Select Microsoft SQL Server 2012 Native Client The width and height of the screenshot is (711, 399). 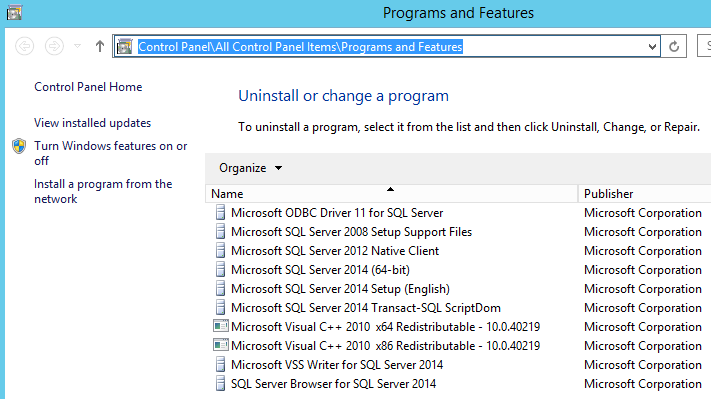335,251
